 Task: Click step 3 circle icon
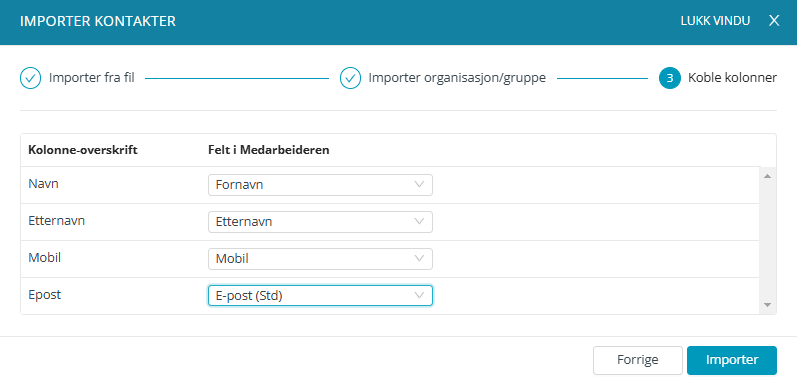tap(669, 78)
